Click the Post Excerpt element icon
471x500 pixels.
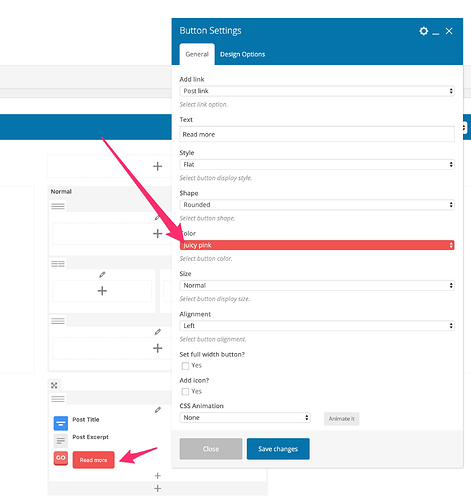61,441
